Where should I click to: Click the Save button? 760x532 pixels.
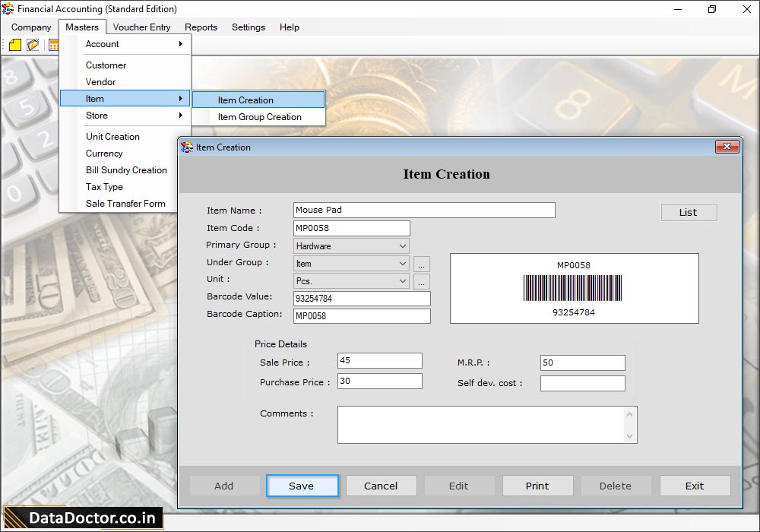[302, 486]
